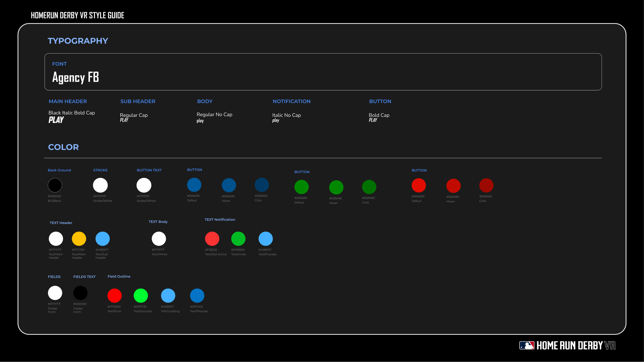The image size is (644, 362).
Task: Click the bold italic PLAY sample under Main Header
Action: [56, 120]
